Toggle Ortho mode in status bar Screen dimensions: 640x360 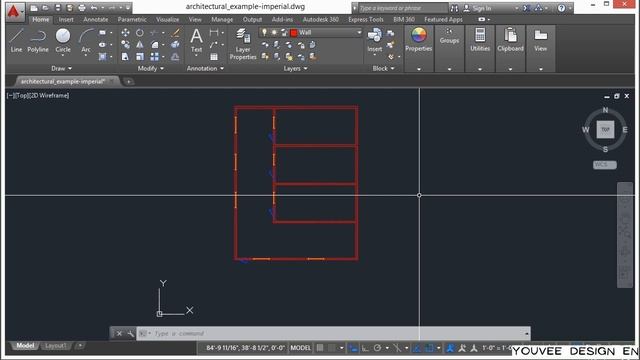[x=365, y=348]
